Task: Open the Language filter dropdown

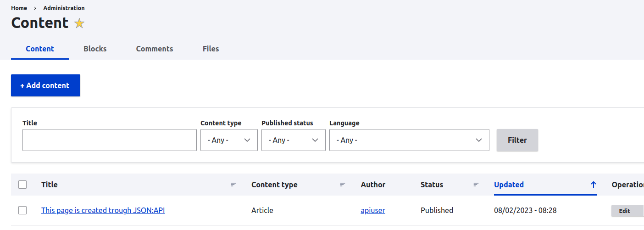Action: point(409,140)
